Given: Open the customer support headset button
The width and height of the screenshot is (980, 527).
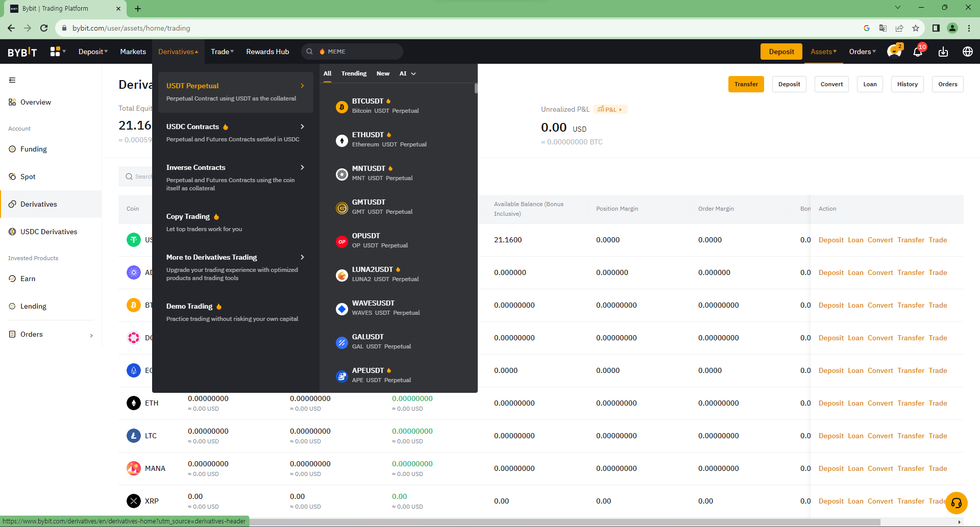Looking at the screenshot, I should click(x=956, y=503).
